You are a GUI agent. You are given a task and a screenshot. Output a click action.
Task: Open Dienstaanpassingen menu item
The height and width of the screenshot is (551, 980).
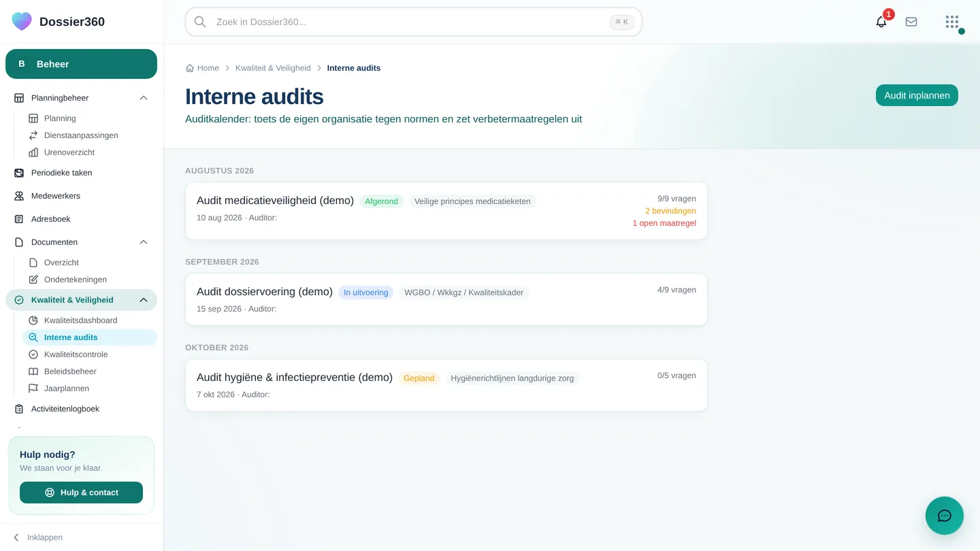pyautogui.click(x=90, y=135)
